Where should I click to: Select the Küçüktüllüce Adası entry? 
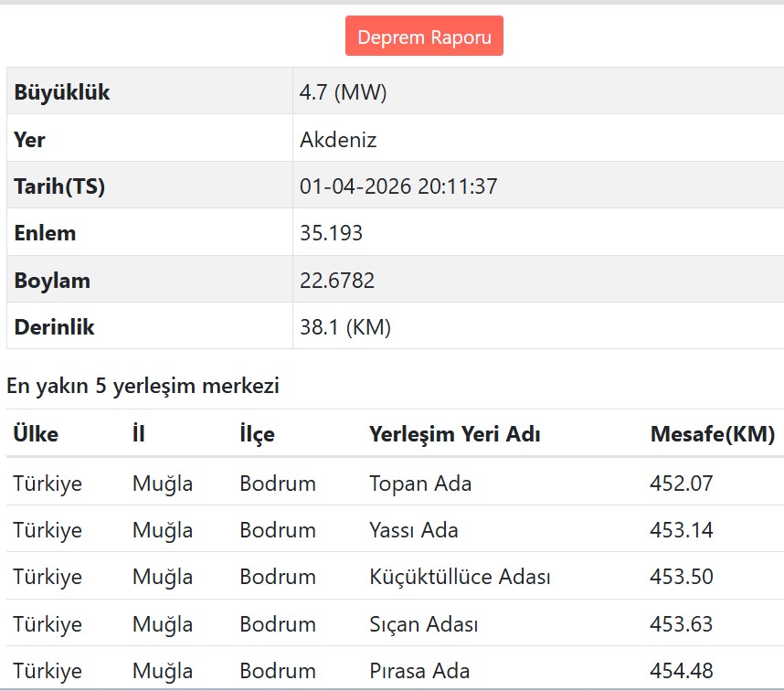click(x=460, y=577)
